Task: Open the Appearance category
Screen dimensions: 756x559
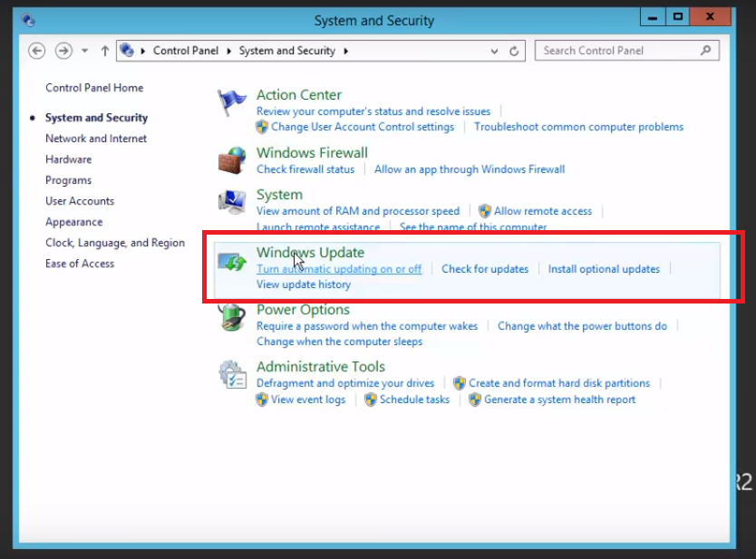Action: tap(73, 222)
